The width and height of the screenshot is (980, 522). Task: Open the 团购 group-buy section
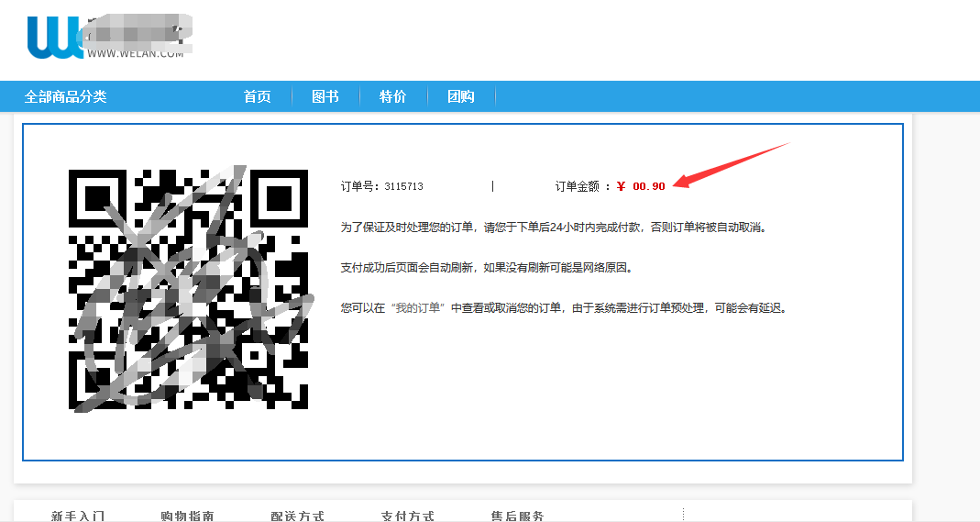[460, 96]
